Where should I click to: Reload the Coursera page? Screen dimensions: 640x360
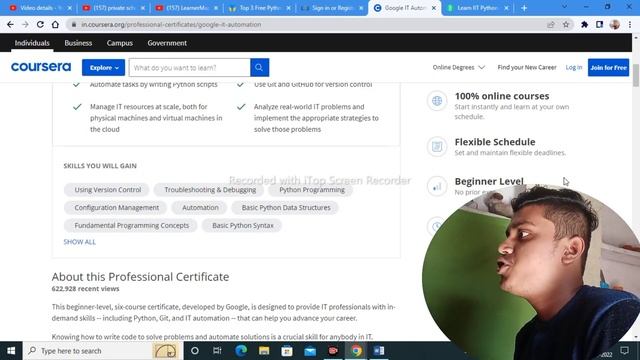tap(40, 24)
